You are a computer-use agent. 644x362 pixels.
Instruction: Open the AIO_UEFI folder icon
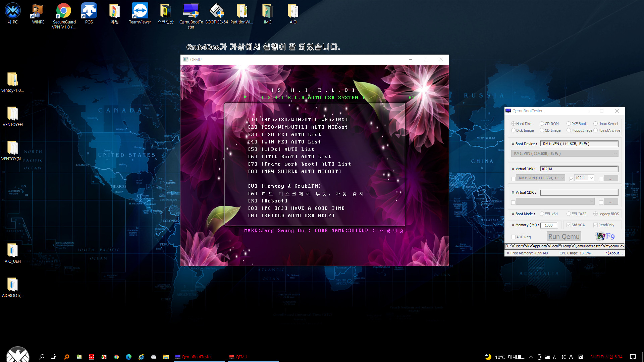(x=12, y=253)
